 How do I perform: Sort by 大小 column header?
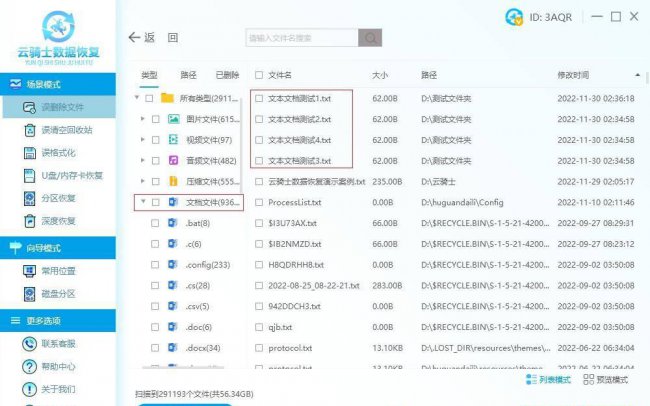point(380,75)
